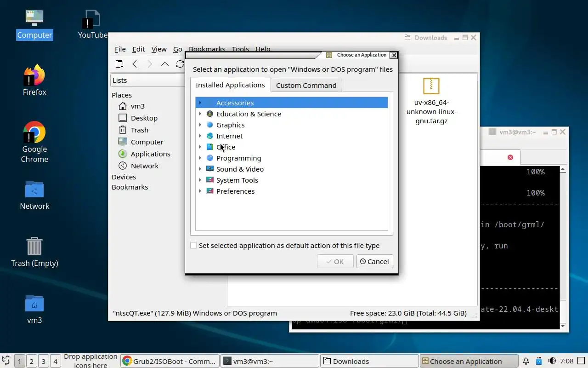Viewport: 588px width, 368px height.
Task: Enable set selected application as default
Action: pyautogui.click(x=193, y=246)
